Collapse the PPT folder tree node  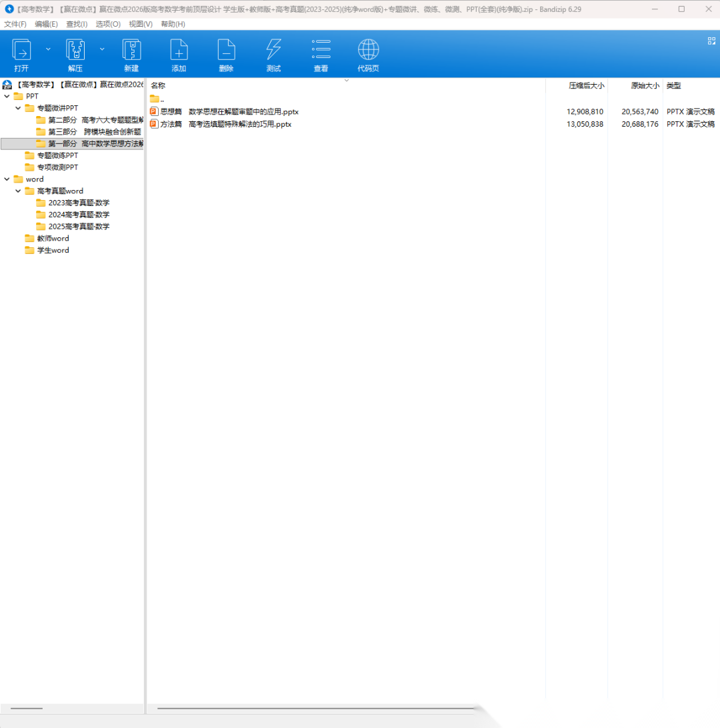7,97
